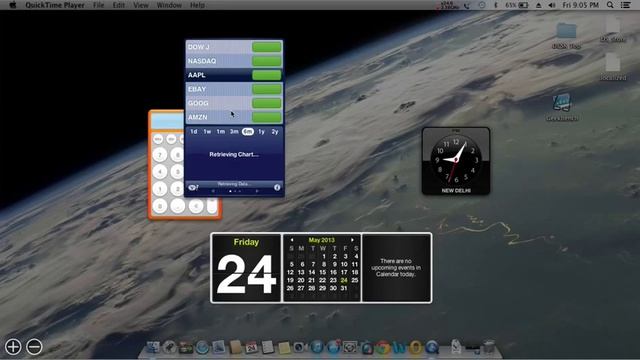
Task: Open App Store icon with badge in dock
Action: (333, 347)
